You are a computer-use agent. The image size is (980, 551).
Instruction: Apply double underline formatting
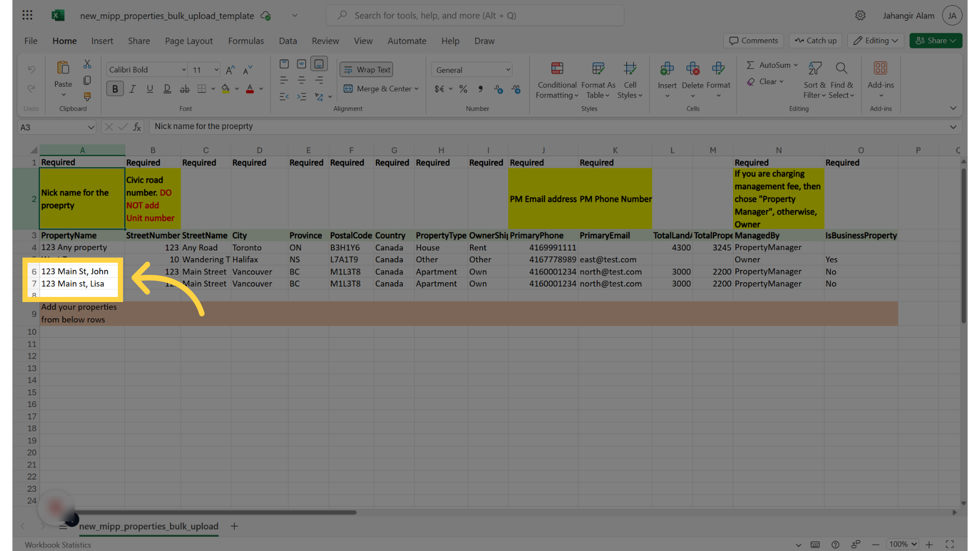[x=167, y=89]
